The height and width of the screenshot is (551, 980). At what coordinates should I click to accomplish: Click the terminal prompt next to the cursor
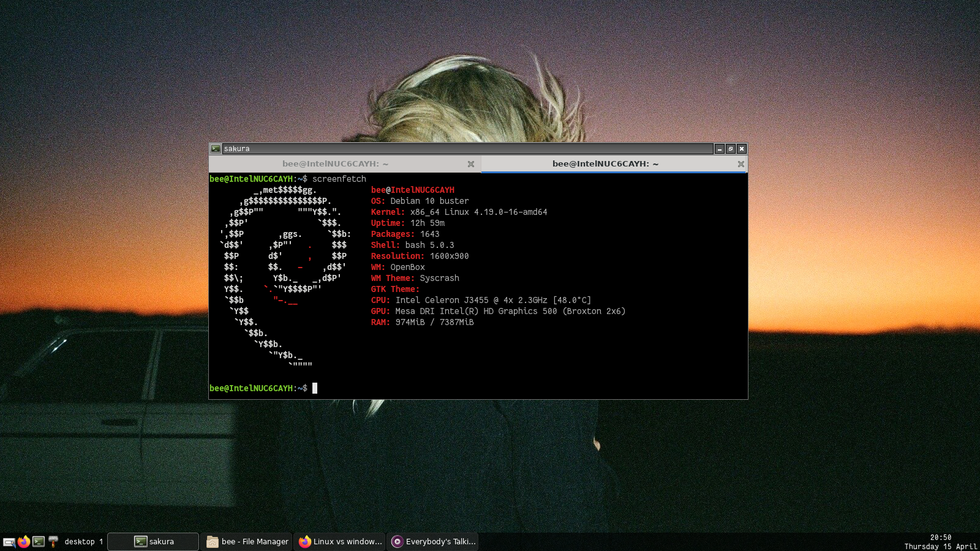(288, 388)
